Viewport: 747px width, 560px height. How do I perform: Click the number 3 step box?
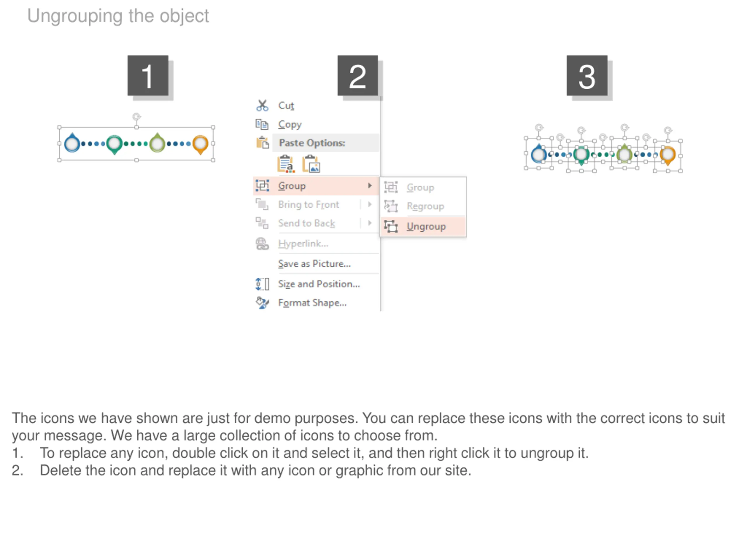coord(587,75)
